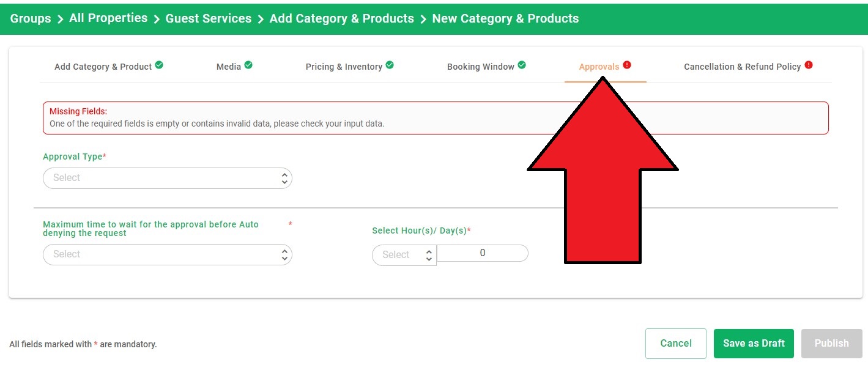Open the Maximum time to wait dropdown

coord(168,254)
